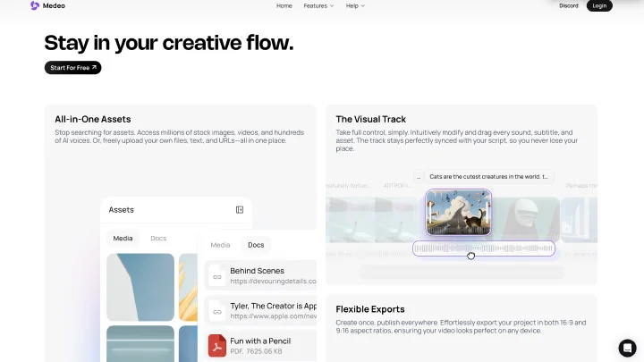Select the blue-gray abstract media thumbnail
The height and width of the screenshot is (362, 644).
[140, 287]
